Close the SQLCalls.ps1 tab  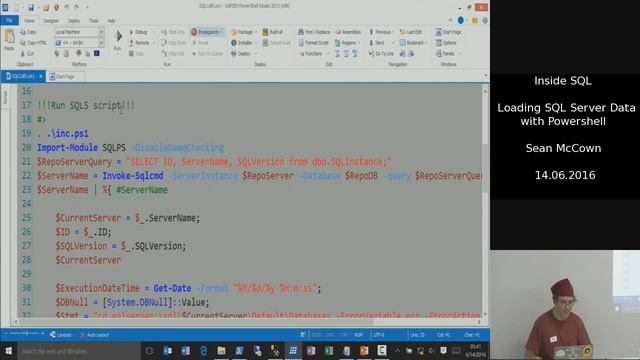(41, 76)
